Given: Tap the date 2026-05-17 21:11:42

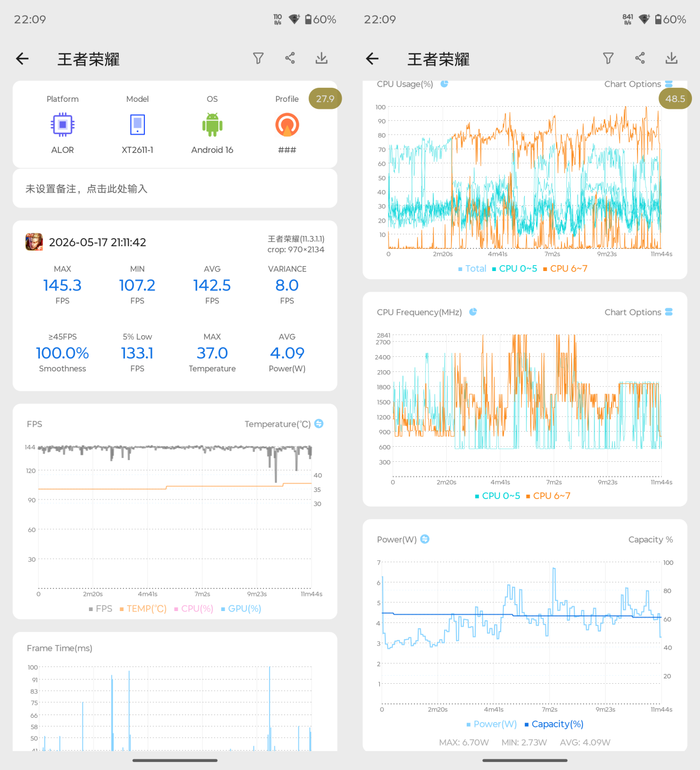Looking at the screenshot, I should tap(98, 242).
